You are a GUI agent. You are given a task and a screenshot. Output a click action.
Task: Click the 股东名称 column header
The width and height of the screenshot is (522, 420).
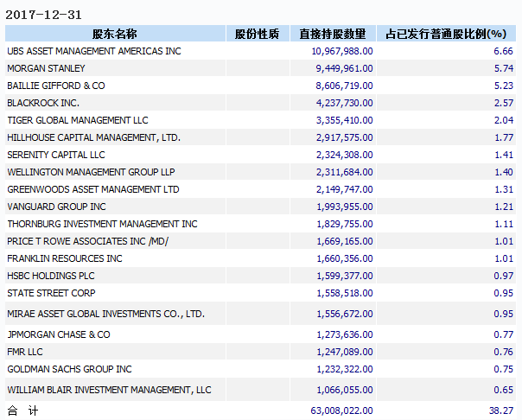pyautogui.click(x=115, y=34)
